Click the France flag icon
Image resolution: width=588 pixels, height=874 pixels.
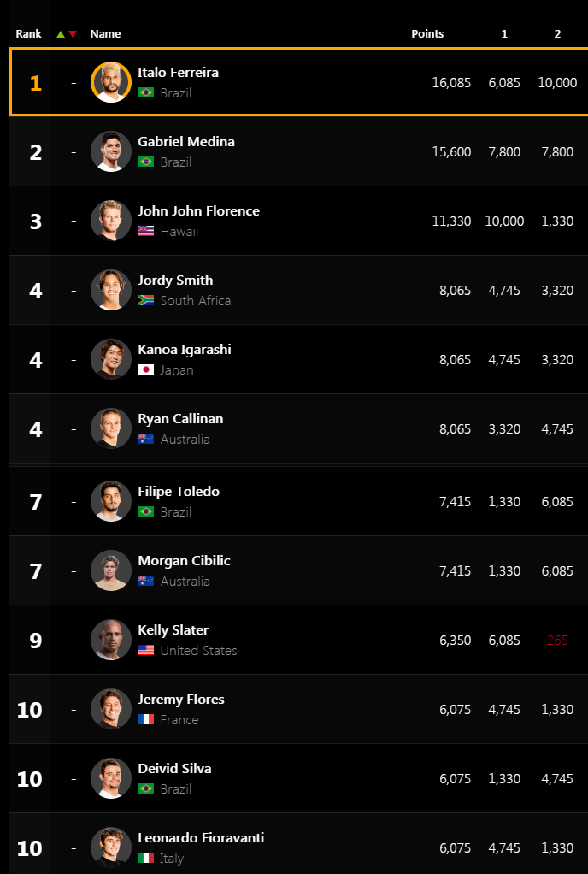click(x=146, y=719)
